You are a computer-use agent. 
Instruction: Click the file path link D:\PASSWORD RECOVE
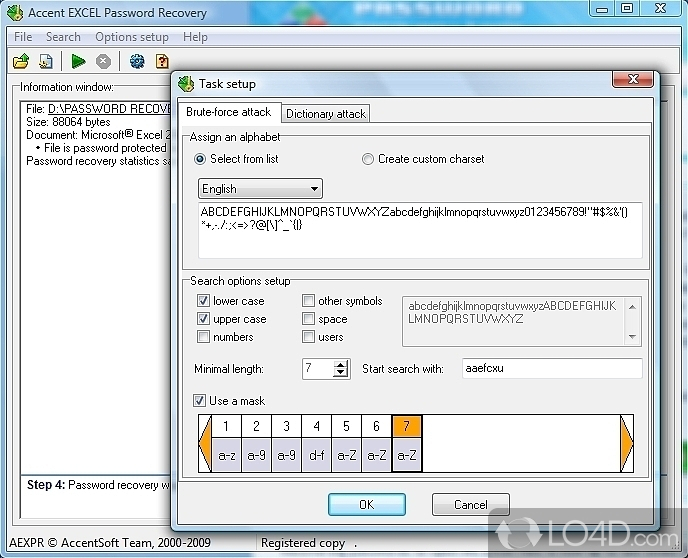pos(109,109)
